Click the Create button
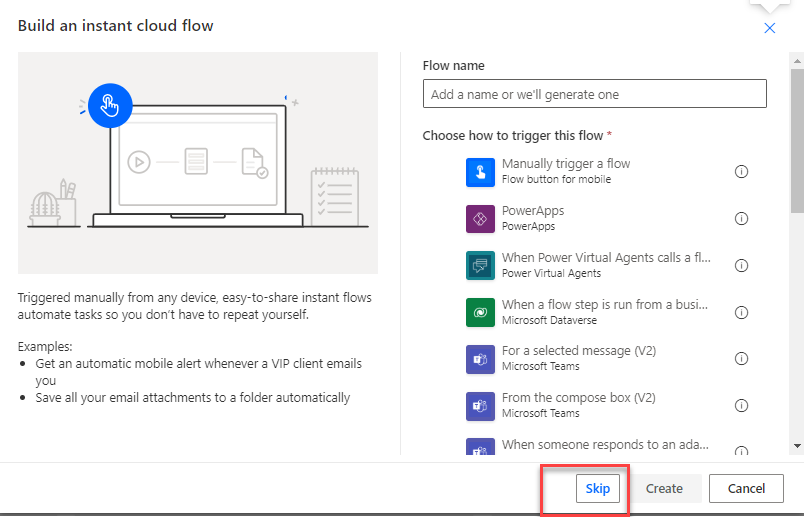The image size is (804, 517). pyautogui.click(x=664, y=489)
